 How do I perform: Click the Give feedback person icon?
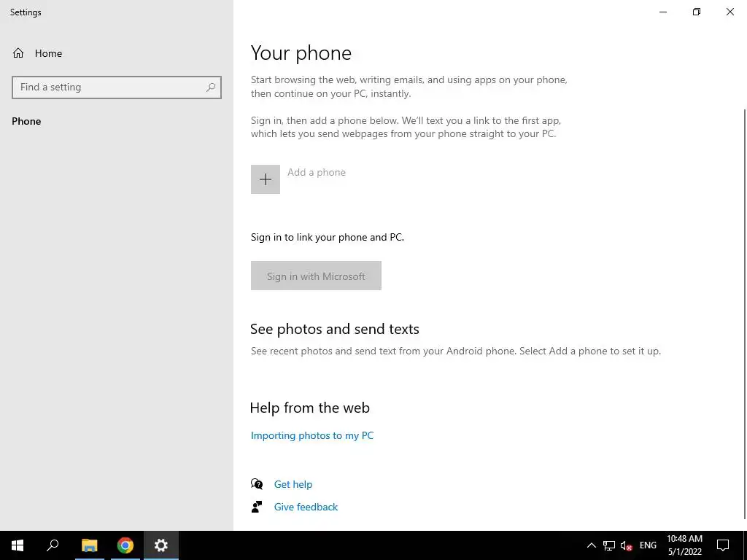pyautogui.click(x=257, y=507)
